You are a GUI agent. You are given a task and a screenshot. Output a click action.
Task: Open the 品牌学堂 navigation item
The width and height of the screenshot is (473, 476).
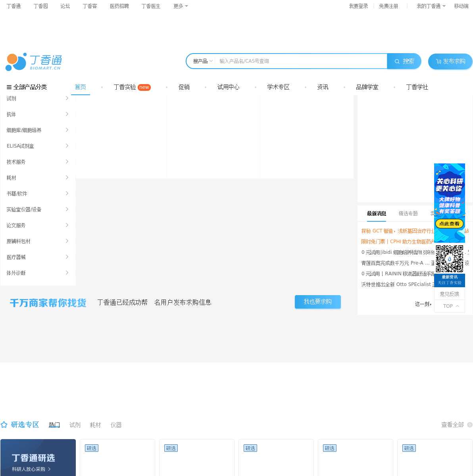pyautogui.click(x=367, y=87)
